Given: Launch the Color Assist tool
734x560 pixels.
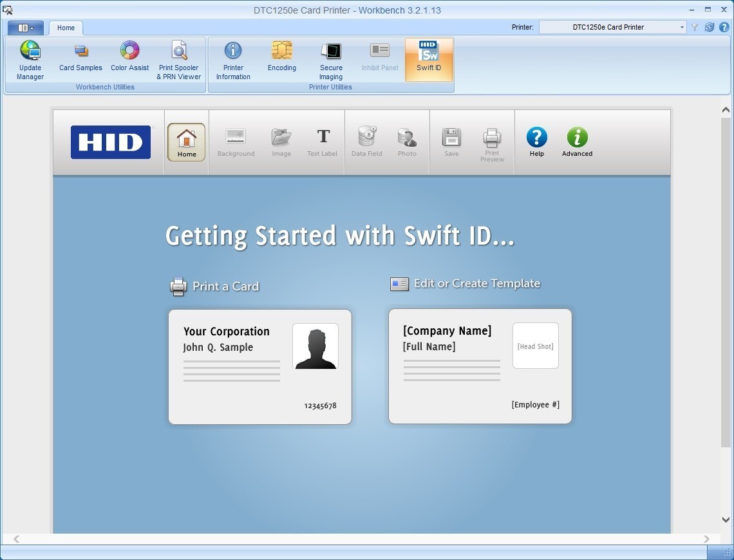Looking at the screenshot, I should (129, 58).
